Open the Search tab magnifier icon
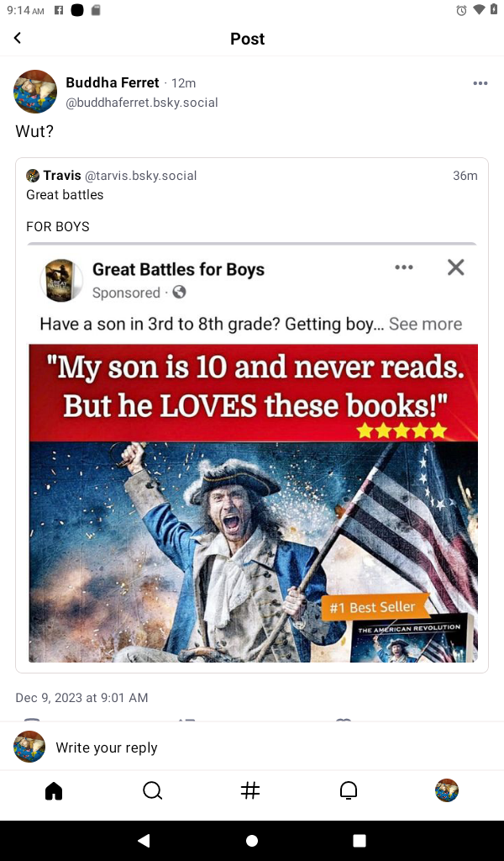This screenshot has width=504, height=861. coord(152,790)
